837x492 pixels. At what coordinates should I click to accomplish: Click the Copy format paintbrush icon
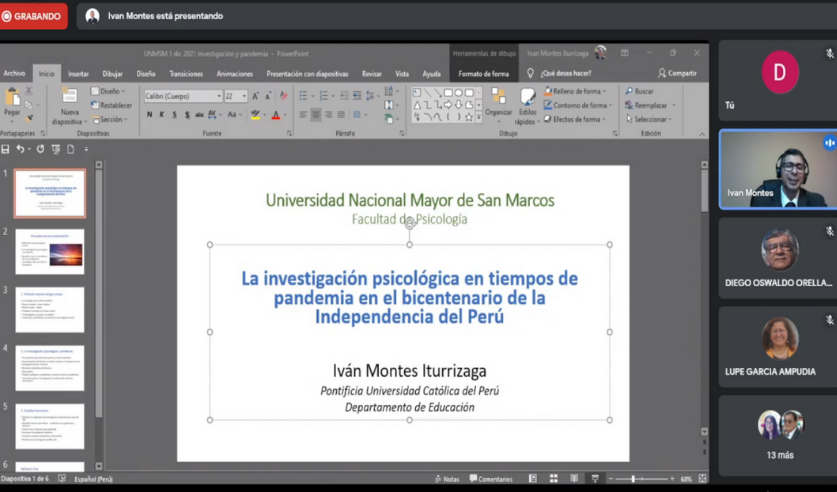29,118
